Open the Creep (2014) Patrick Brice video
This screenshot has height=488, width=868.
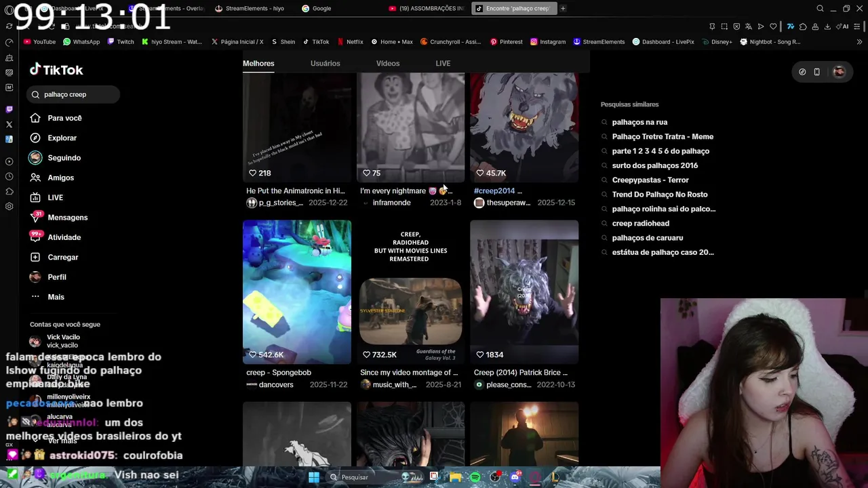point(524,291)
